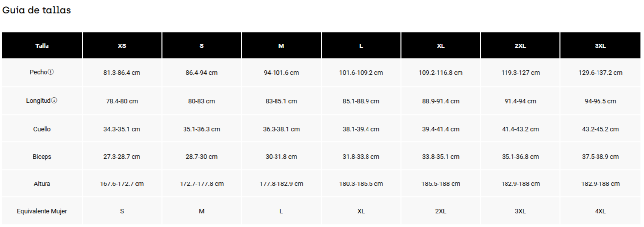Select the M size column header

[281, 46]
